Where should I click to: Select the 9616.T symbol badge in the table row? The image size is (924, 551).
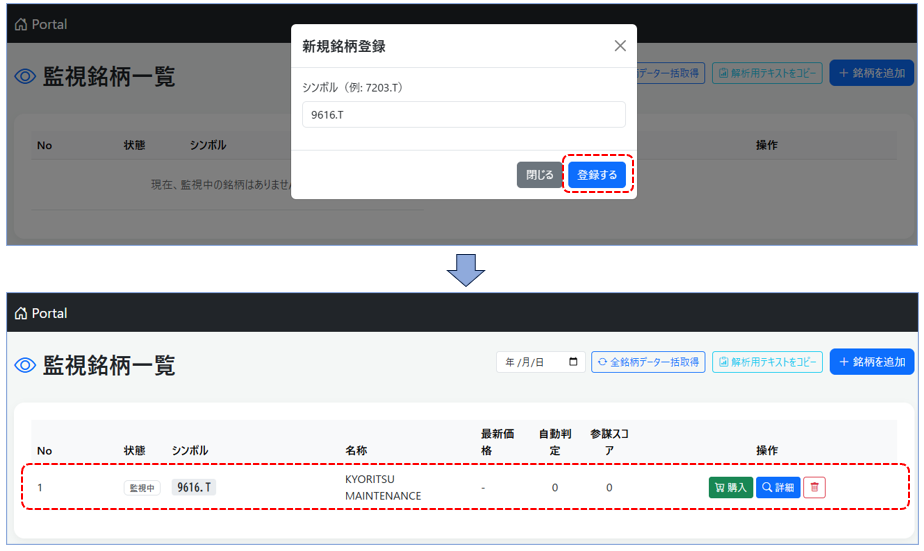coord(194,488)
